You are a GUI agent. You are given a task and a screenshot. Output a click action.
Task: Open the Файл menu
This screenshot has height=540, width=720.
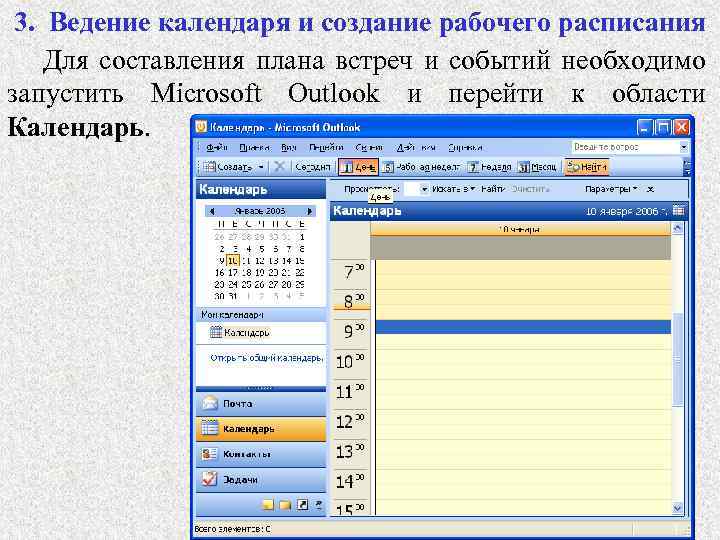pyautogui.click(x=217, y=147)
